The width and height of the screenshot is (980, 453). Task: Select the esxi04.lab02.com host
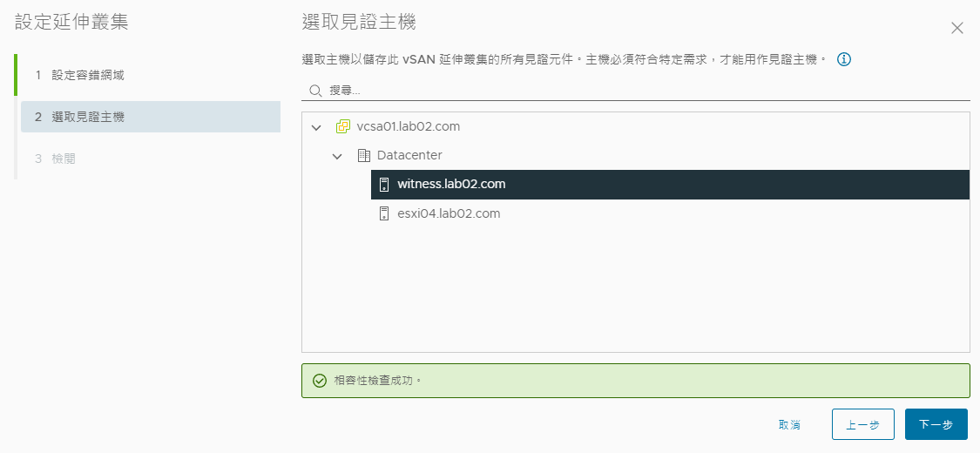point(670,213)
